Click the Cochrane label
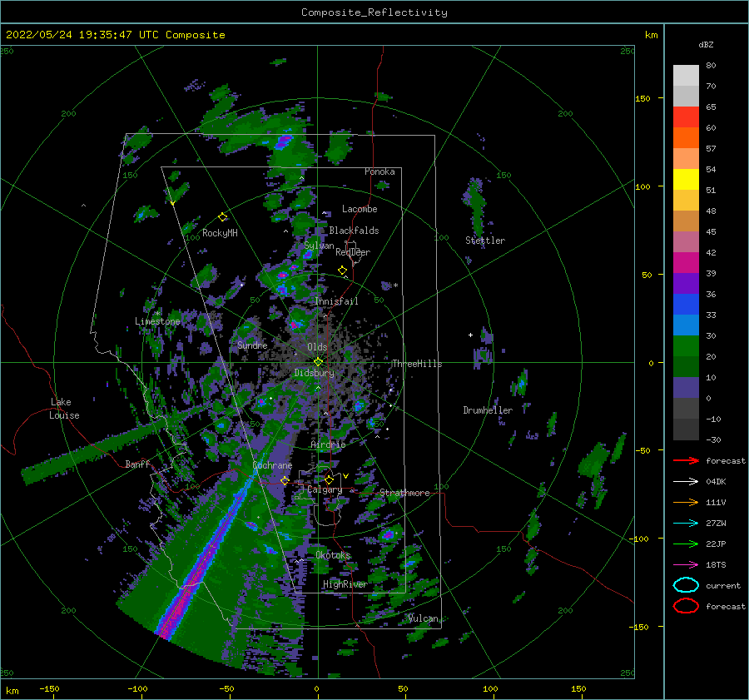Viewport: 749px width, 700px height. [272, 465]
